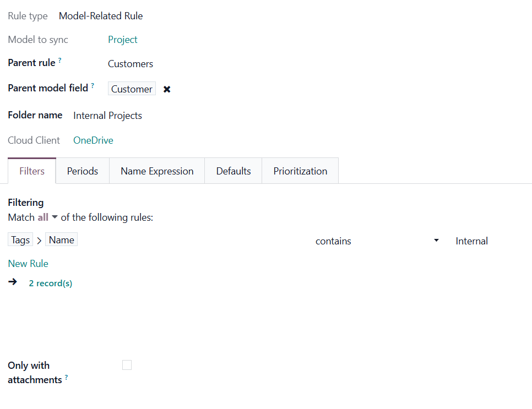Image resolution: width=532 pixels, height=409 pixels.
Task: Show help for Only with attachments
Action: [67, 377]
